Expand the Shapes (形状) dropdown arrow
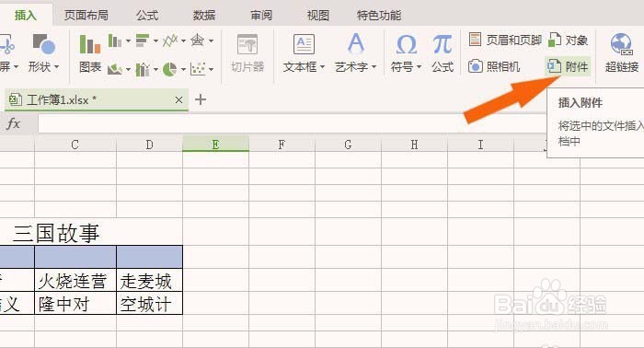644x348 pixels. click(57, 66)
